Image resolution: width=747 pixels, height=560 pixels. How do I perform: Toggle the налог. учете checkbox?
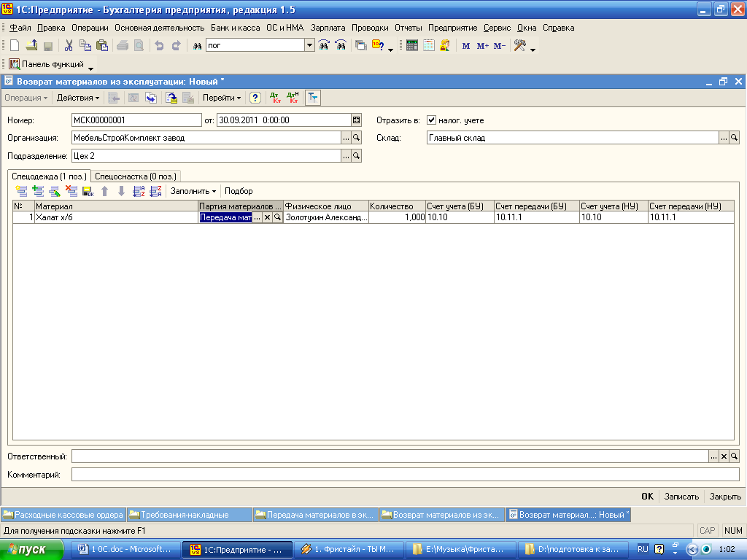click(x=432, y=120)
